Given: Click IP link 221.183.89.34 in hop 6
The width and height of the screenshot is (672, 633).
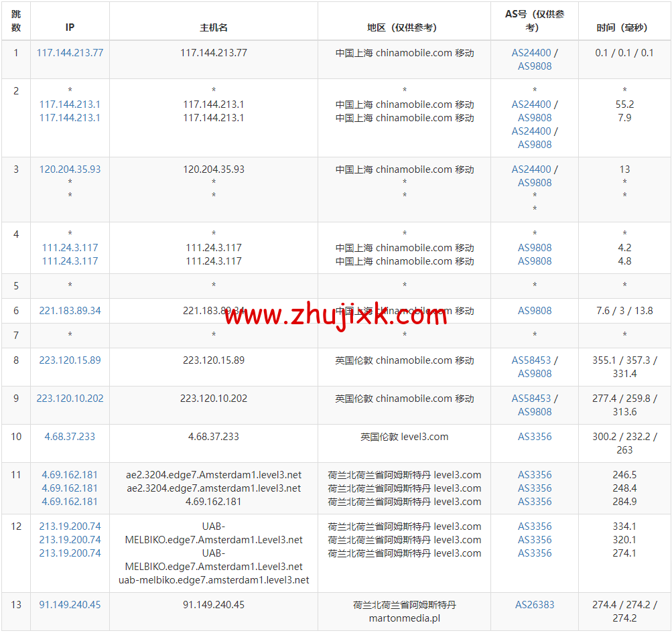Looking at the screenshot, I should [70, 310].
